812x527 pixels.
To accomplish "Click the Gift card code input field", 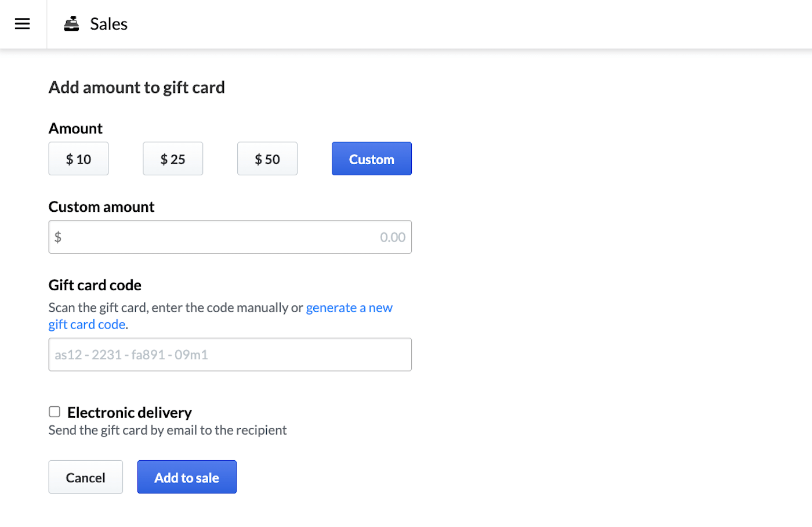I will pyautogui.click(x=230, y=354).
